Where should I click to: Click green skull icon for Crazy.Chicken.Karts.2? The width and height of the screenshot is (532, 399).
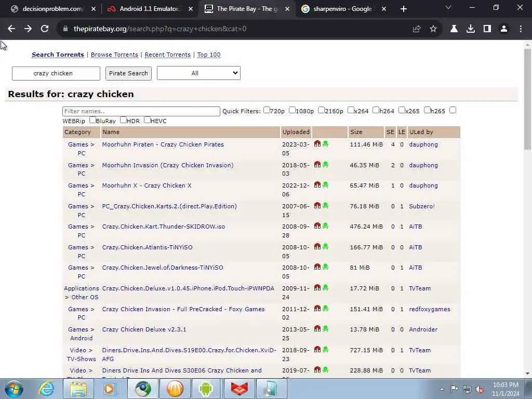point(325,205)
